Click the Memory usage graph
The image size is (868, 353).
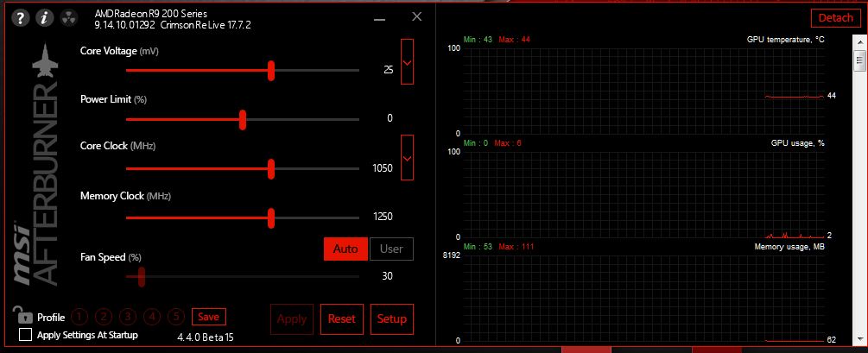[642, 298]
